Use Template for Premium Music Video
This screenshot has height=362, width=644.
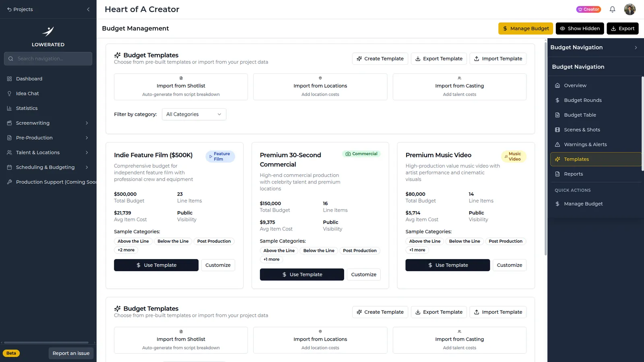coord(448,265)
